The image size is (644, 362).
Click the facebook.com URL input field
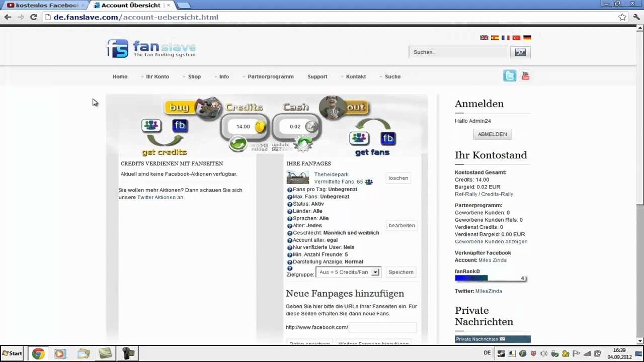[382, 327]
